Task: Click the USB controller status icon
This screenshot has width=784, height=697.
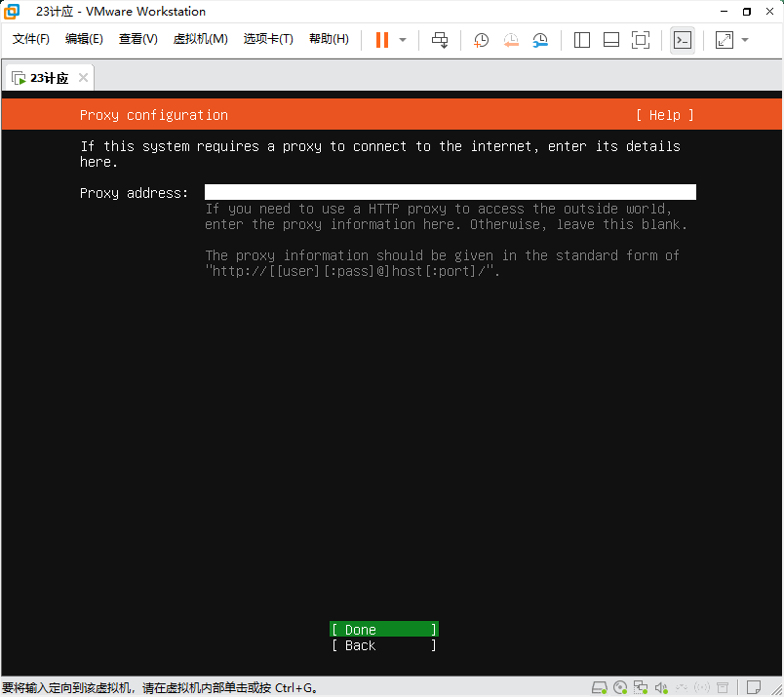Action: coord(682,687)
